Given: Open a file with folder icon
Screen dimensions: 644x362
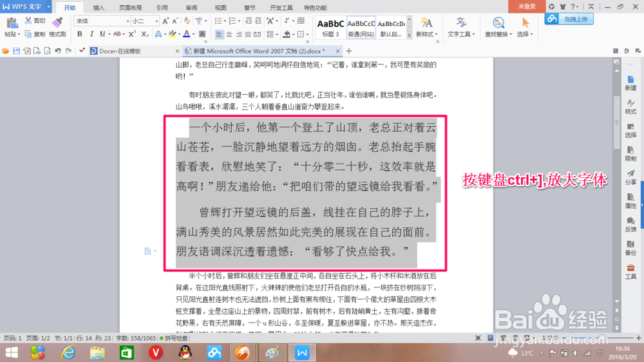Looking at the screenshot, I should pyautogui.click(x=6, y=51).
